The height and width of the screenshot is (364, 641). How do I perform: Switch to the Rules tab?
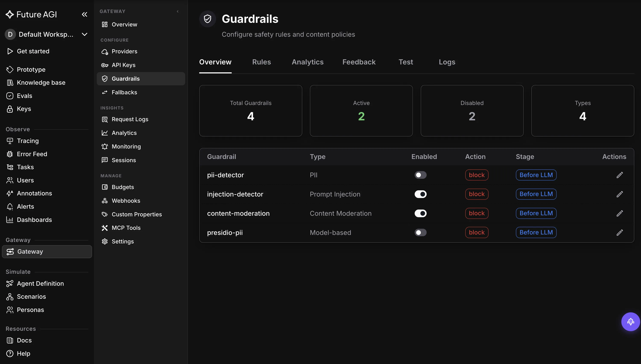coord(261,62)
